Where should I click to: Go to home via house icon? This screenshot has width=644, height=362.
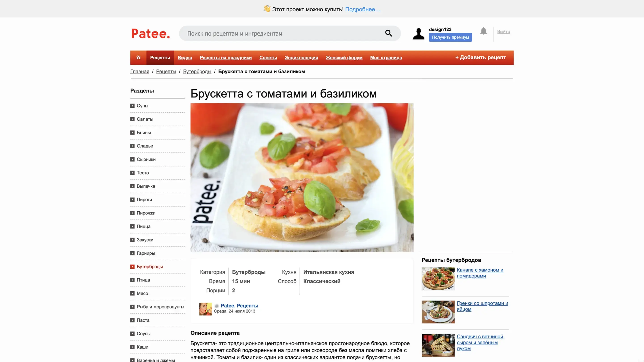pyautogui.click(x=138, y=57)
